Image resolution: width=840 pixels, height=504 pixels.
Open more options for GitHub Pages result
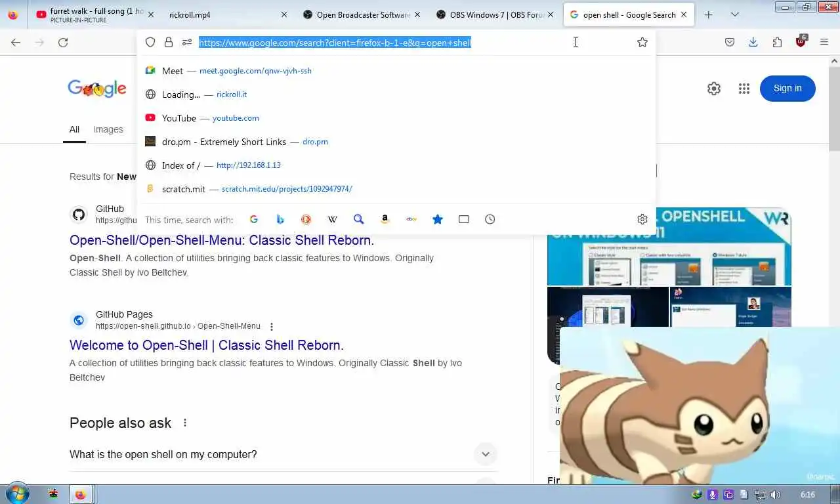272,326
